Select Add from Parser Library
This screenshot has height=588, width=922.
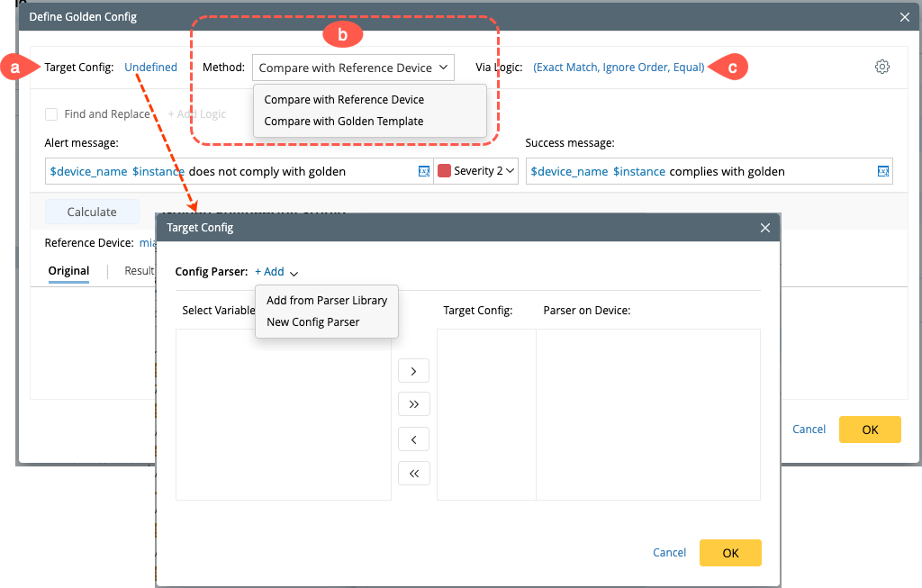[327, 301]
